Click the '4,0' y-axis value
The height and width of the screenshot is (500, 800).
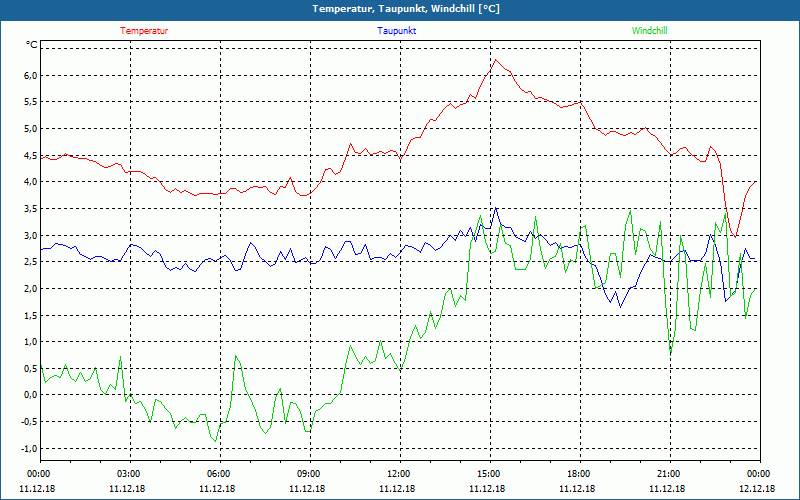tap(31, 182)
